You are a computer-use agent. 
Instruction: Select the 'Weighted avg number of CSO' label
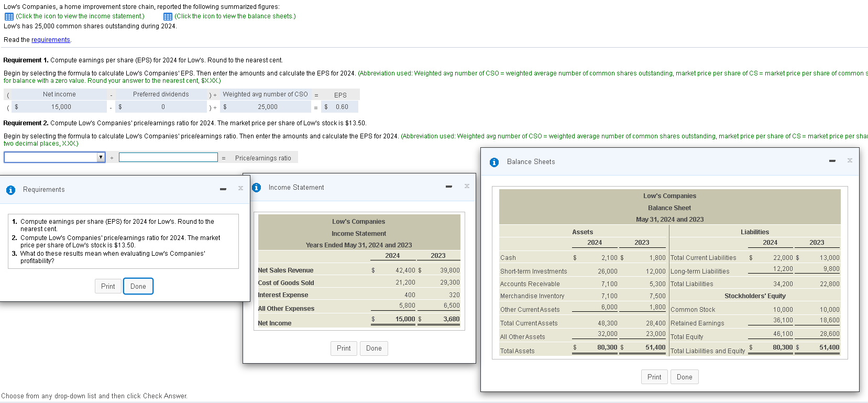265,94
